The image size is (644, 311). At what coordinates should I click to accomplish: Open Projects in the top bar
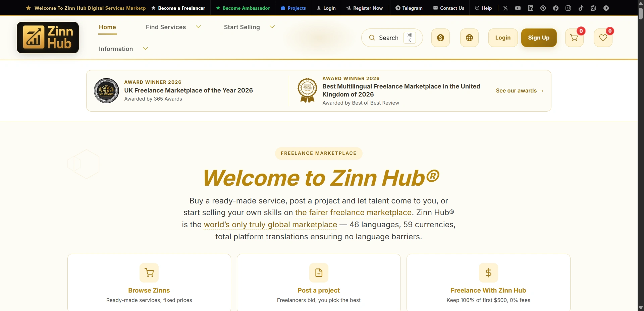tap(293, 8)
